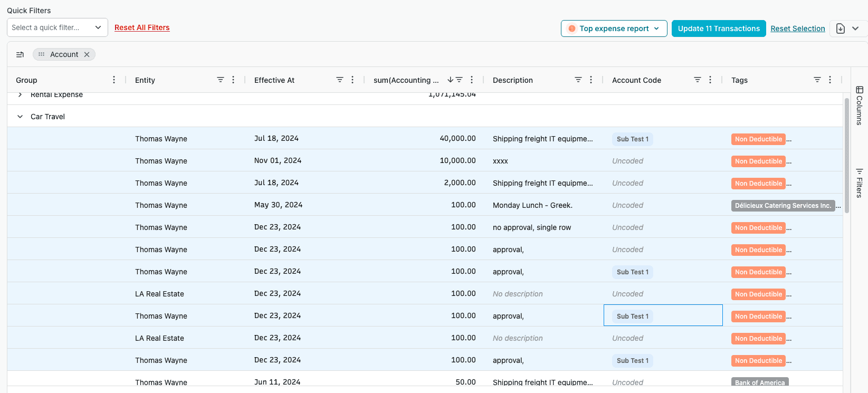This screenshot has width=868, height=393.
Task: Click the May 30, 2024 date cell
Action: click(x=305, y=205)
